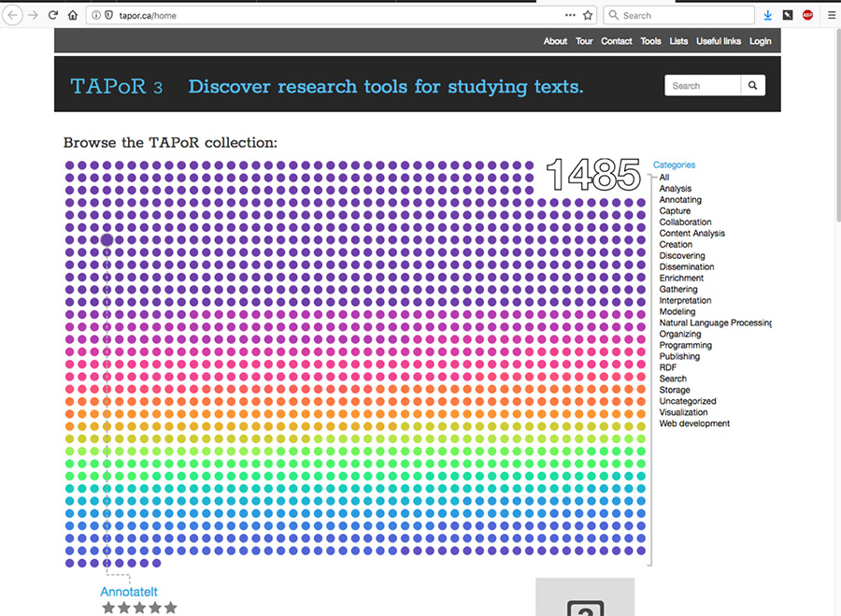This screenshot has height=616, width=841.
Task: Click the tapor.ca/home address bar
Action: pos(341,16)
